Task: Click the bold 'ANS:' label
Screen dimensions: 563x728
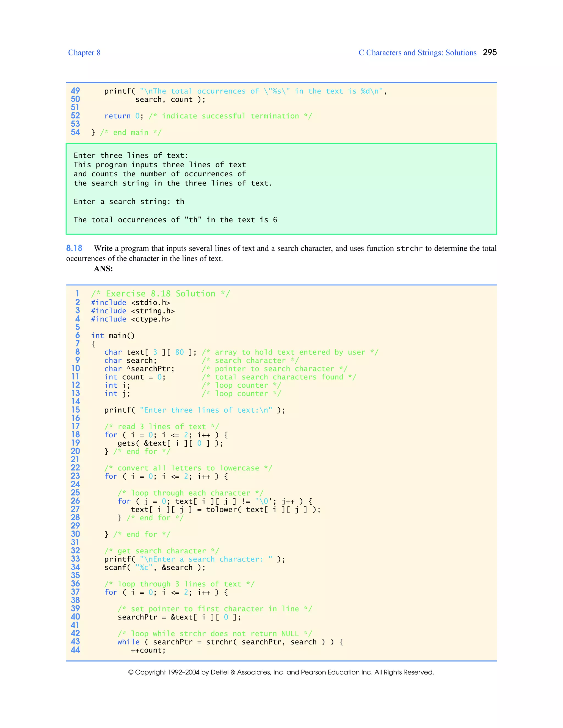Action: click(x=103, y=269)
